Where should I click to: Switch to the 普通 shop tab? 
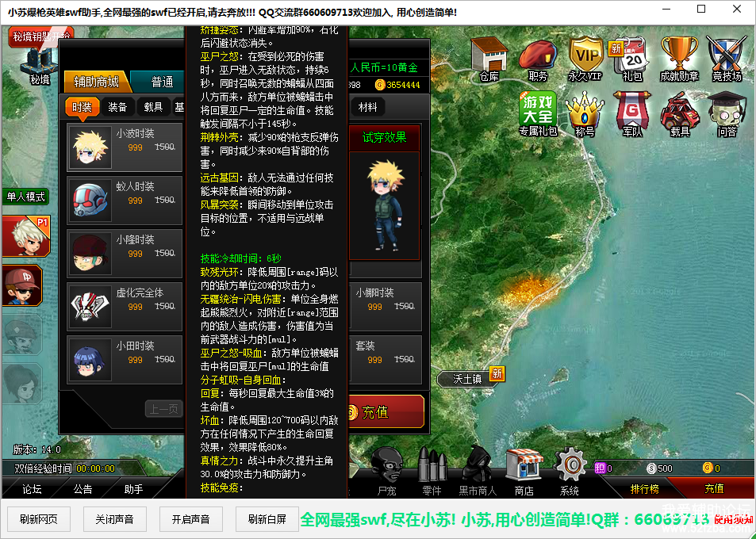pos(159,82)
